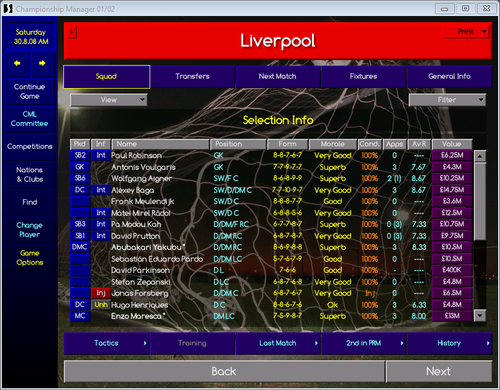This screenshot has width=500, height=390.
Task: Open CML Committee in sidebar
Action: point(30,119)
